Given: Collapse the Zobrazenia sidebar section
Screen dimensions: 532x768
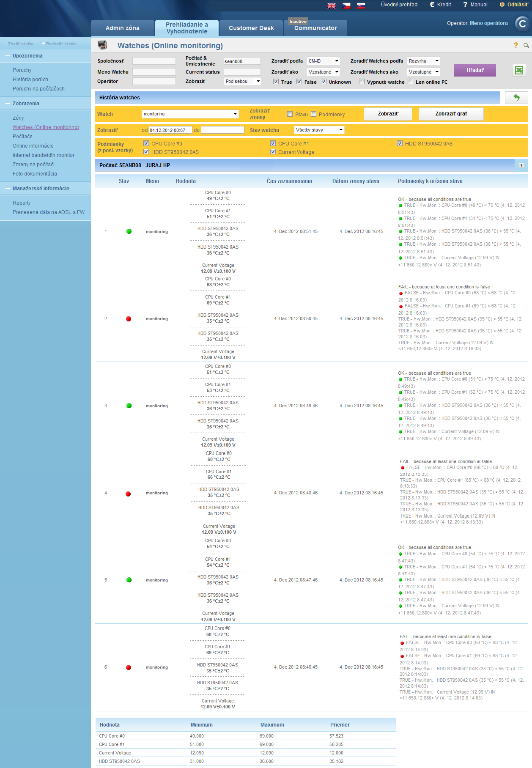Looking at the screenshot, I should (8, 104).
